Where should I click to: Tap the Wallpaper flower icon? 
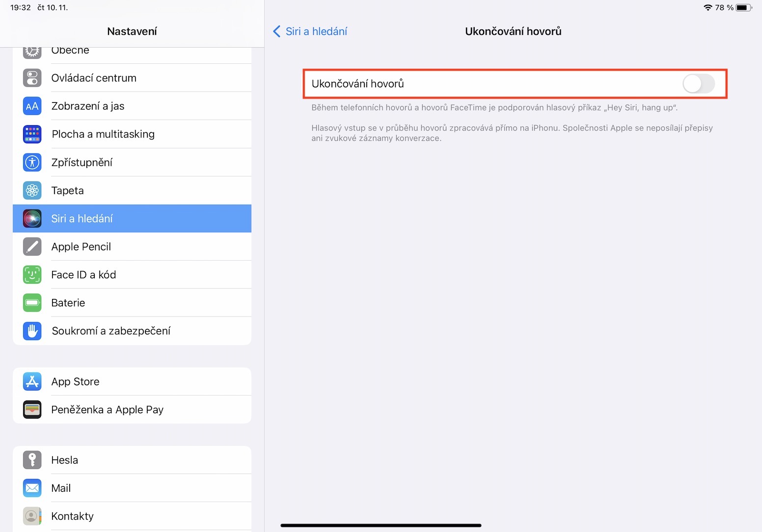coord(32,190)
